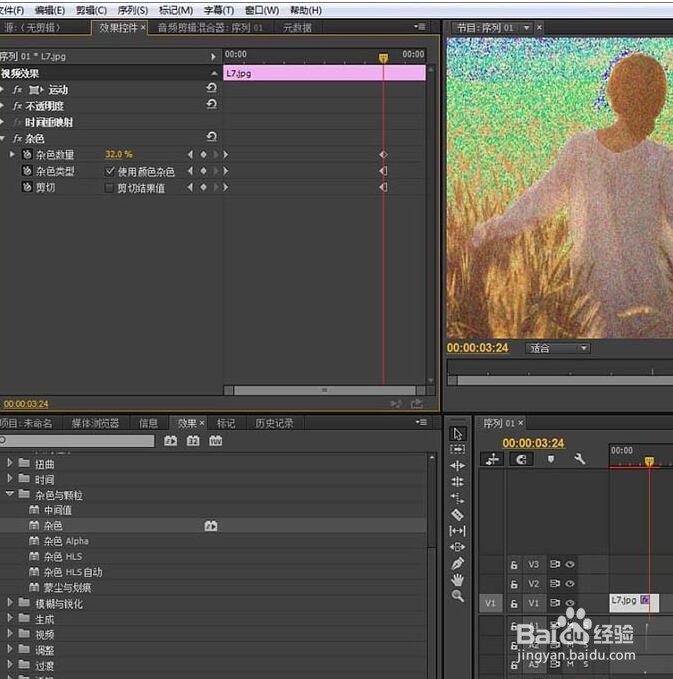
Task: Expand the 杂色数量 property
Action: click(12, 154)
